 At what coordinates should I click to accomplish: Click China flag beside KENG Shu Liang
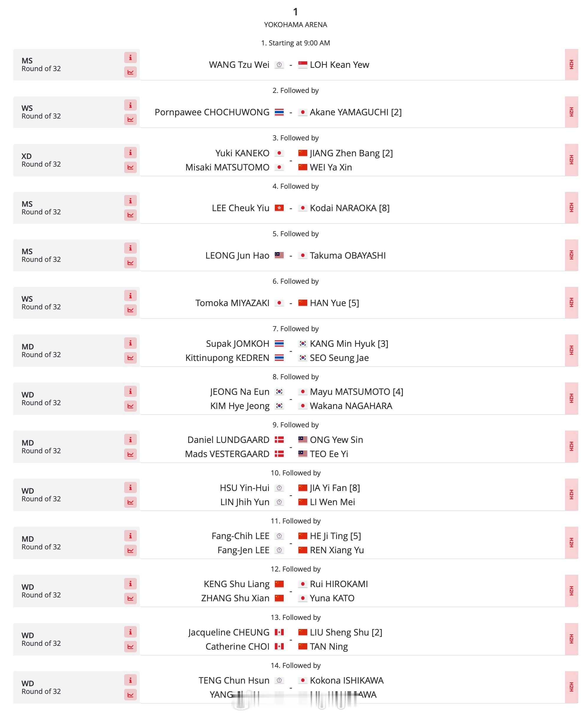279,584
